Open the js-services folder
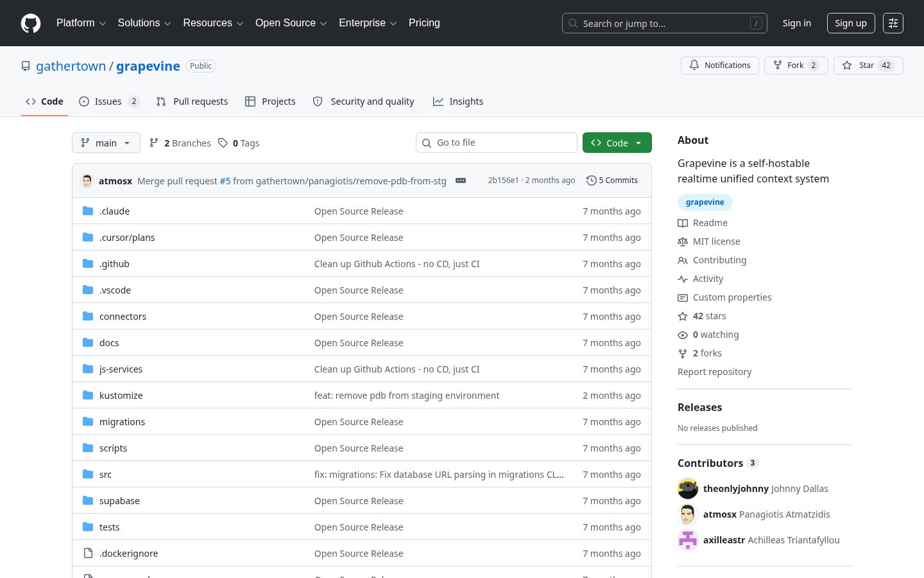 coord(121,369)
